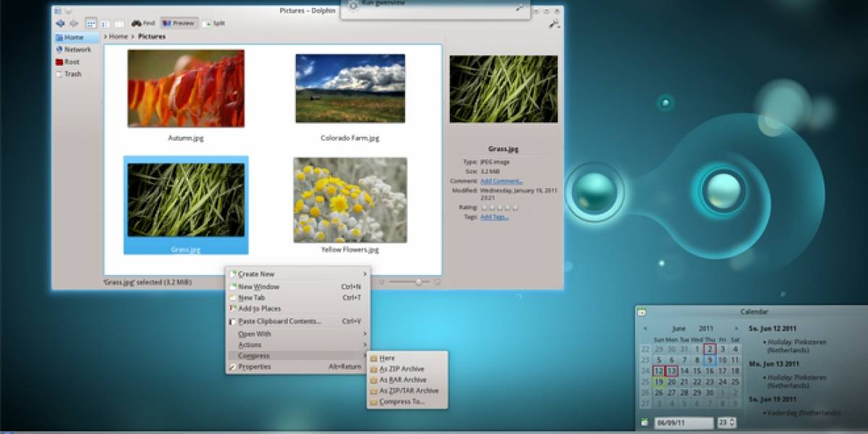Viewport: 868px width, 434px height.
Task: Click Add Tags link
Action: tap(495, 216)
